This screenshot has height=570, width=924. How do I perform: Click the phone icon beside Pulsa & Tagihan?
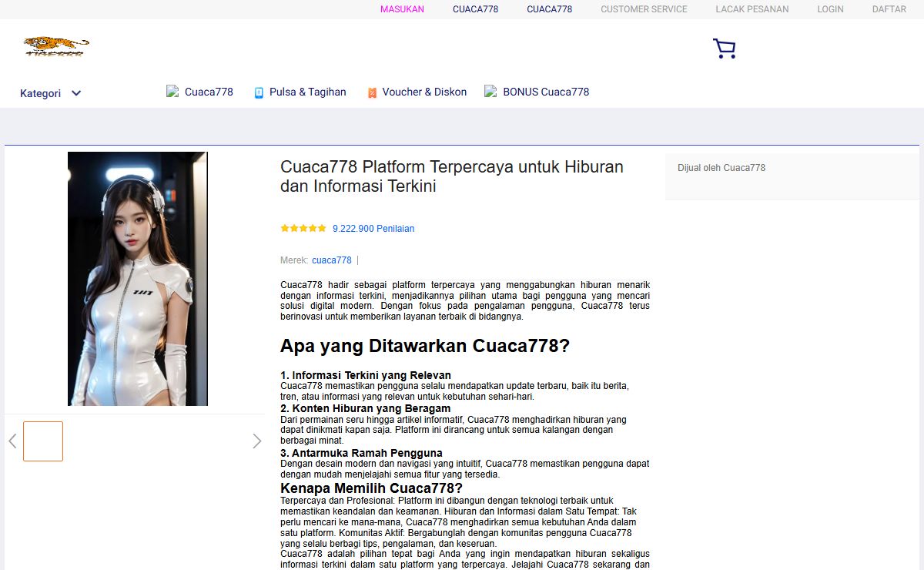tap(259, 92)
